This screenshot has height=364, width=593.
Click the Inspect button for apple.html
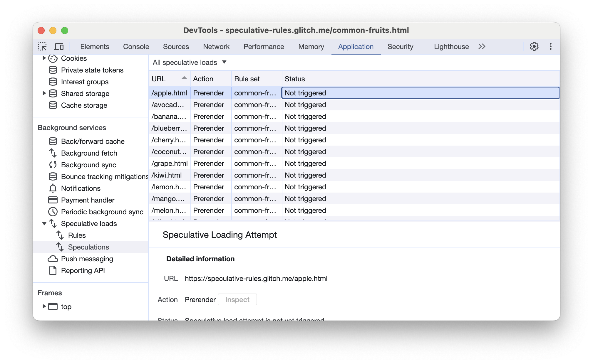[236, 299]
